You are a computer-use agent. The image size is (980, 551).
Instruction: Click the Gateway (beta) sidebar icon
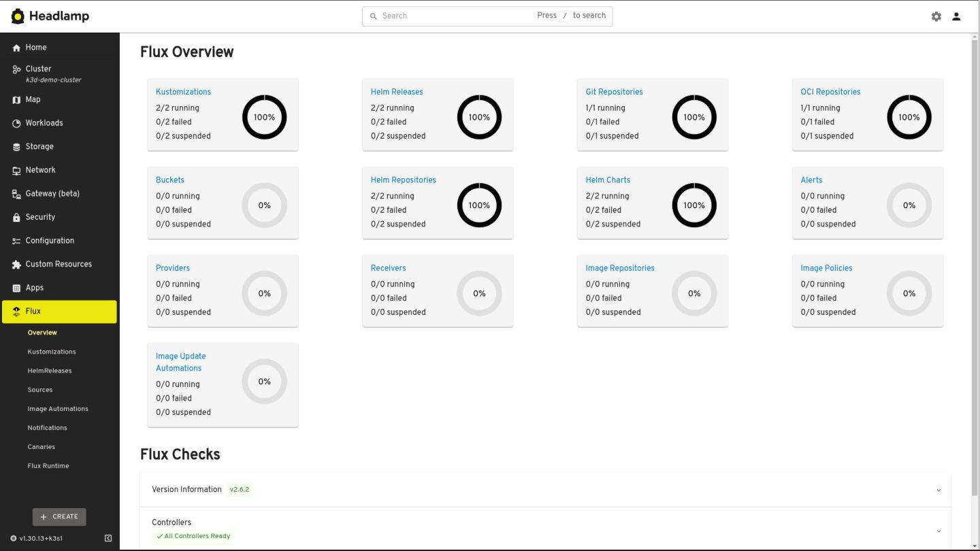click(16, 194)
